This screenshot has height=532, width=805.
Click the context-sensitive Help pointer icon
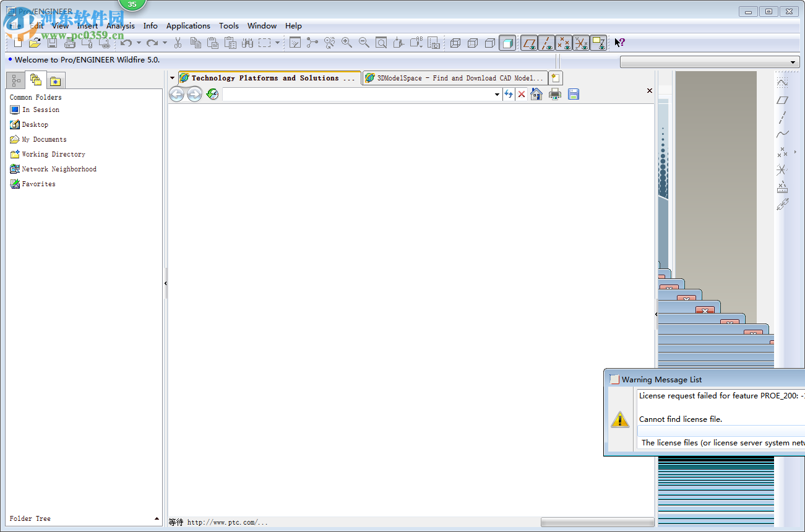click(x=619, y=43)
